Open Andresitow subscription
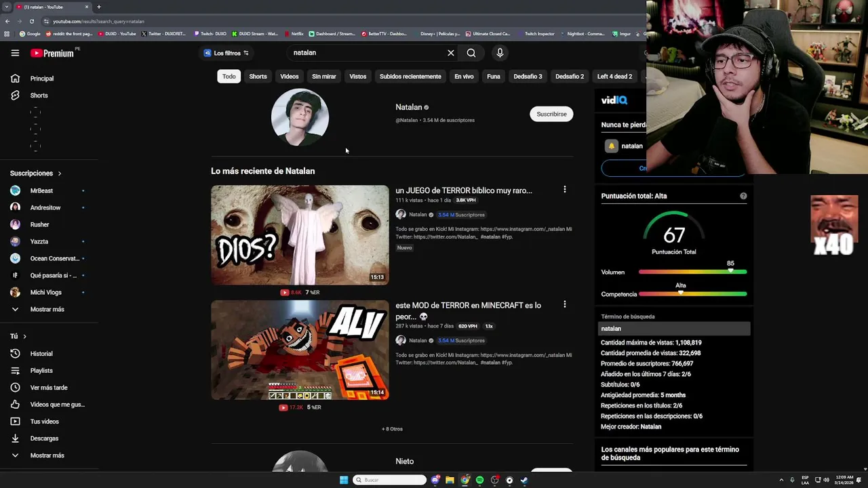This screenshot has width=868, height=488. click(45, 208)
